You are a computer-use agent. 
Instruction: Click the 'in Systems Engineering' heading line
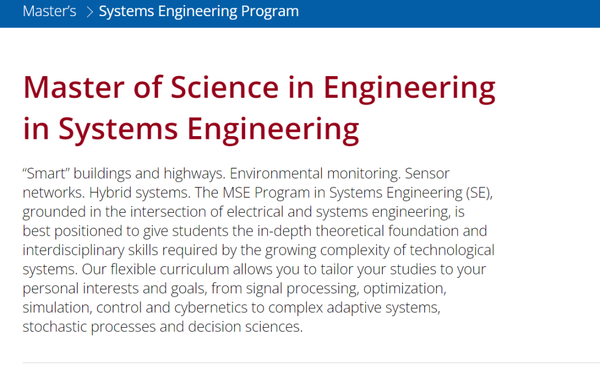point(191,129)
